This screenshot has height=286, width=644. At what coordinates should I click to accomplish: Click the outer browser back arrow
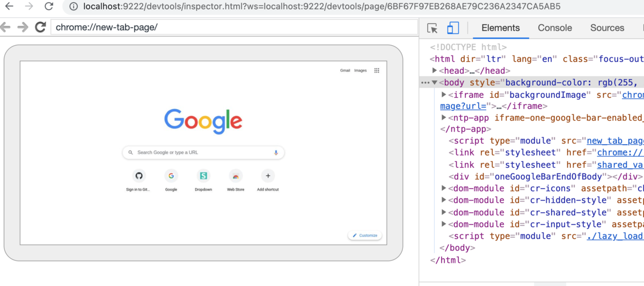(x=9, y=6)
